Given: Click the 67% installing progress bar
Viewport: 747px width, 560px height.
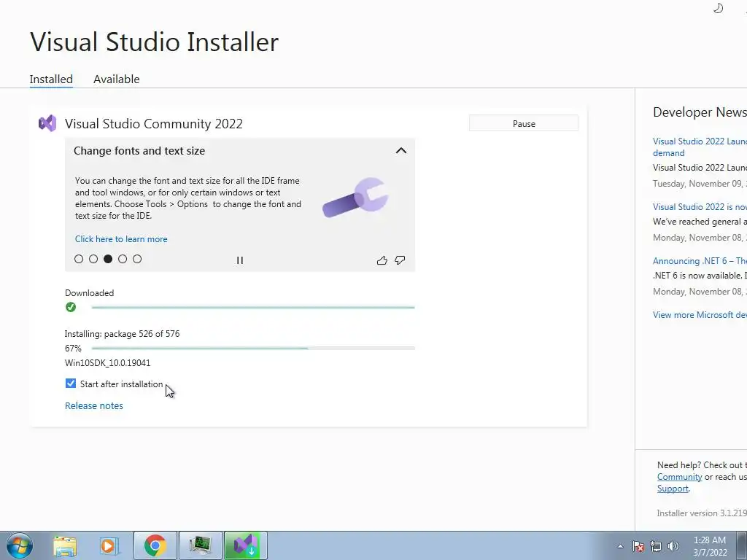Looking at the screenshot, I should coord(253,348).
